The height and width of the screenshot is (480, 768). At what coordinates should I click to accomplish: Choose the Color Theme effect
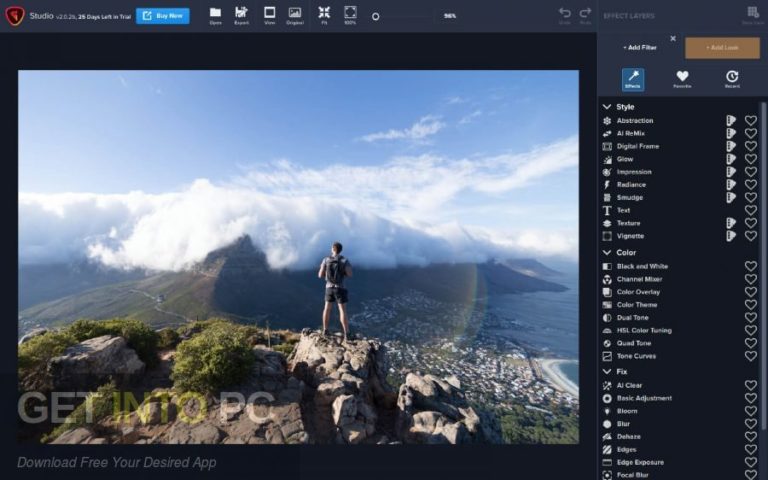pyautogui.click(x=637, y=305)
